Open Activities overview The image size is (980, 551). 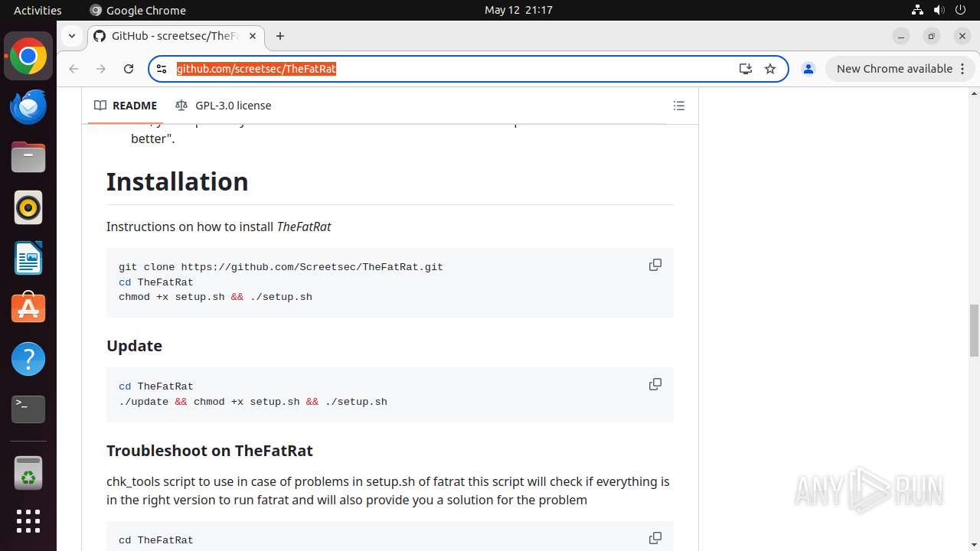point(38,10)
